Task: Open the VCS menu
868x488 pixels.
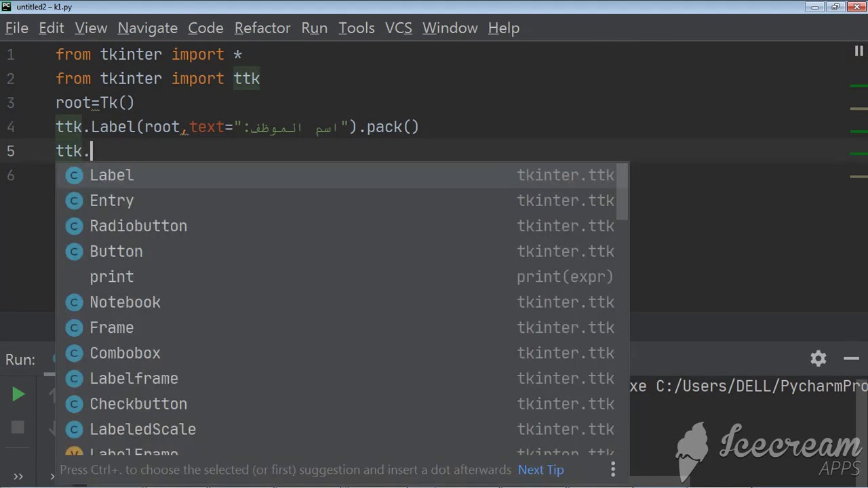Action: click(398, 28)
